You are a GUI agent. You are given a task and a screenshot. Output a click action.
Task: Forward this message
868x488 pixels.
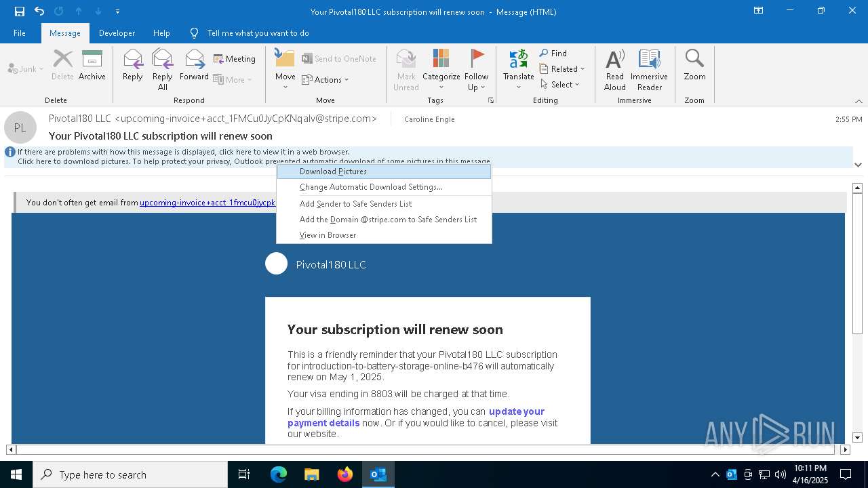tap(195, 65)
